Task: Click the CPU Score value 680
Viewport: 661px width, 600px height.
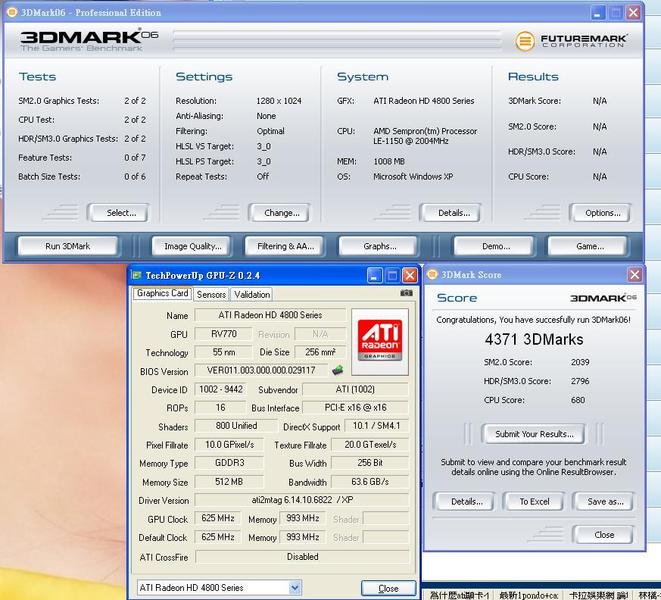Action: [578, 400]
